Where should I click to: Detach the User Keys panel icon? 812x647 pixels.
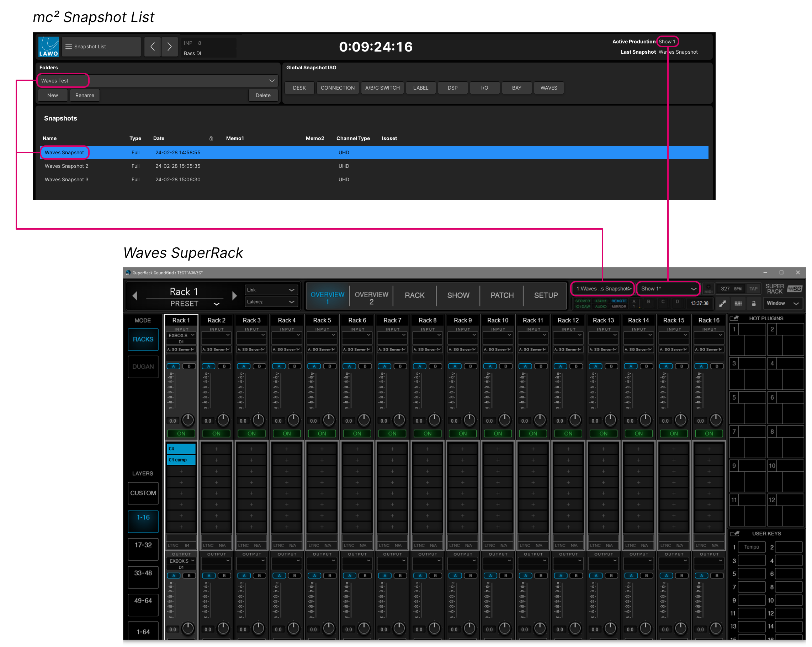[x=734, y=534]
